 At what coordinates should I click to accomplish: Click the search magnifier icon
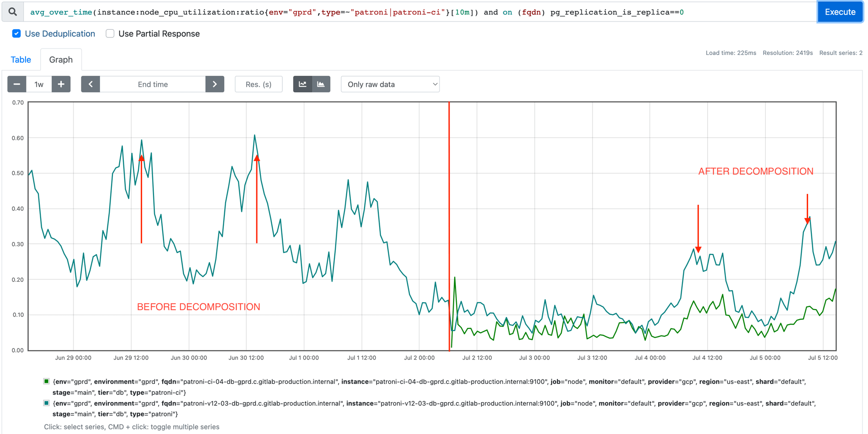12,11
